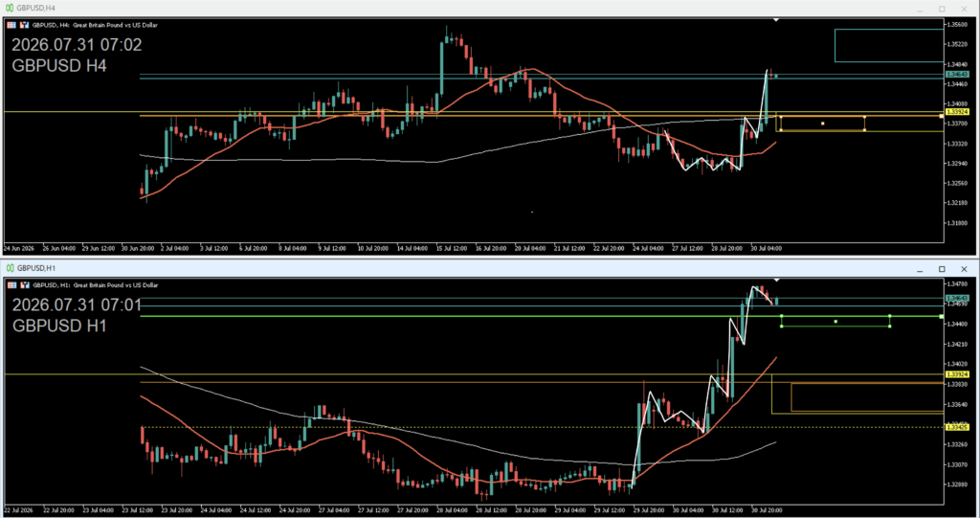Viewport: 980px width, 518px height.
Task: Close the GBPUSD,H1 chart window
Action: point(964,269)
